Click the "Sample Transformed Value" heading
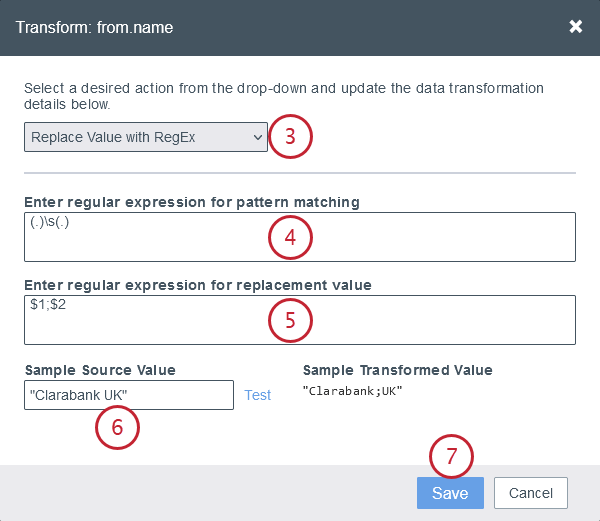The height and width of the screenshot is (521, 600). [x=398, y=370]
